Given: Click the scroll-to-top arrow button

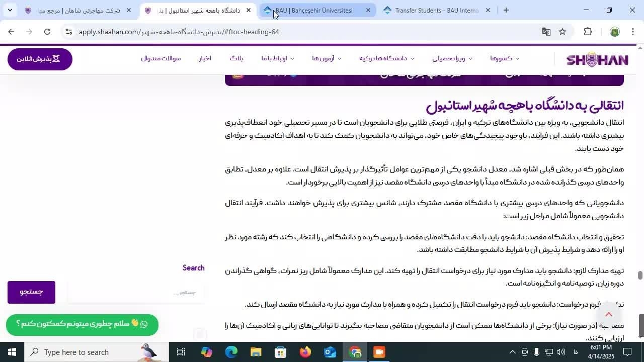Looking at the screenshot, I should (x=608, y=315).
